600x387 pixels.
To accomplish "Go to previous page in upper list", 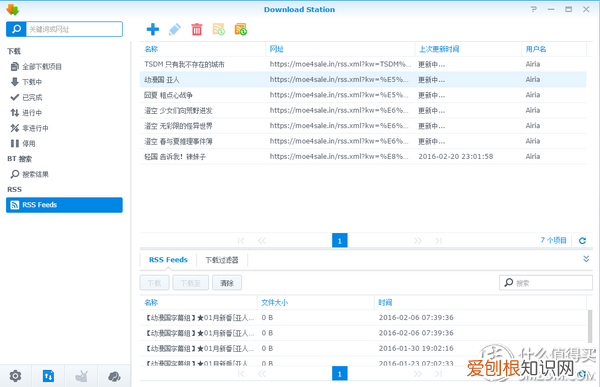I will point(262,241).
